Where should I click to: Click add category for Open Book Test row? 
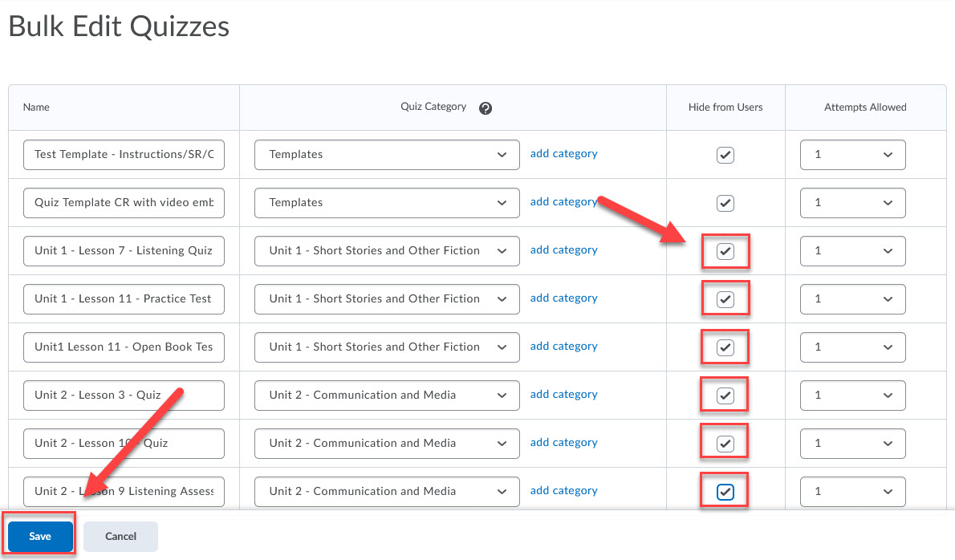[x=564, y=347]
